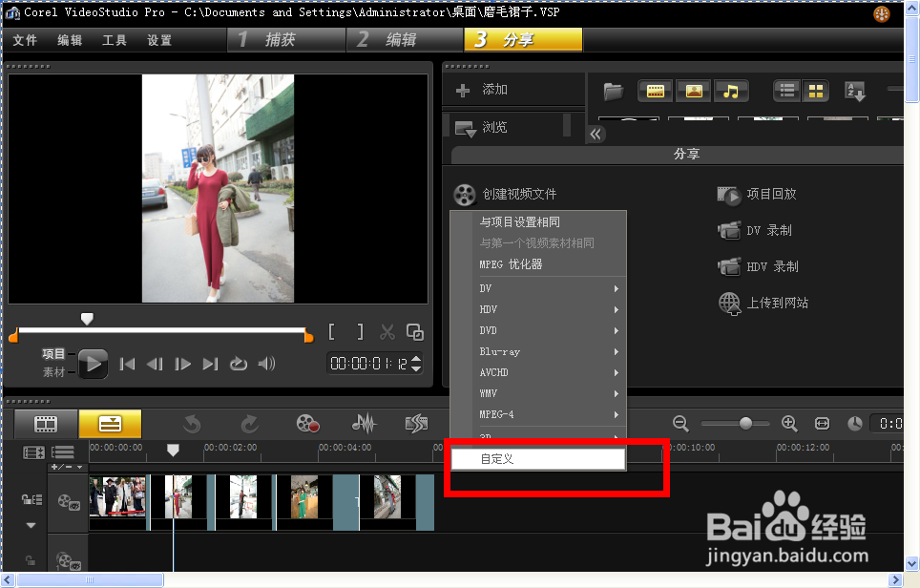Viewport: 920px width, 588px height.
Task: Jump to start of project
Action: [x=127, y=364]
